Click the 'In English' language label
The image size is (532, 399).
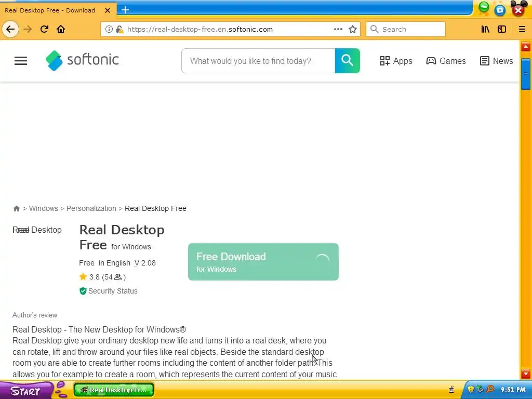coord(114,263)
